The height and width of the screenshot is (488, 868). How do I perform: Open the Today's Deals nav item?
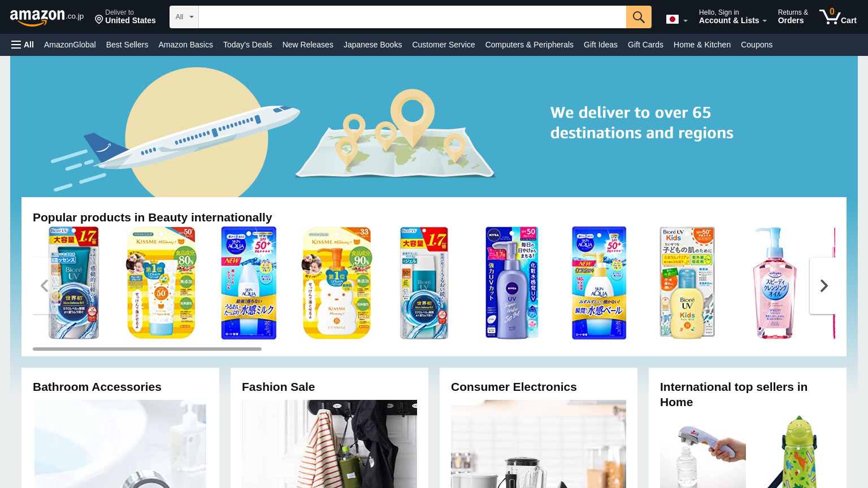pyautogui.click(x=248, y=45)
